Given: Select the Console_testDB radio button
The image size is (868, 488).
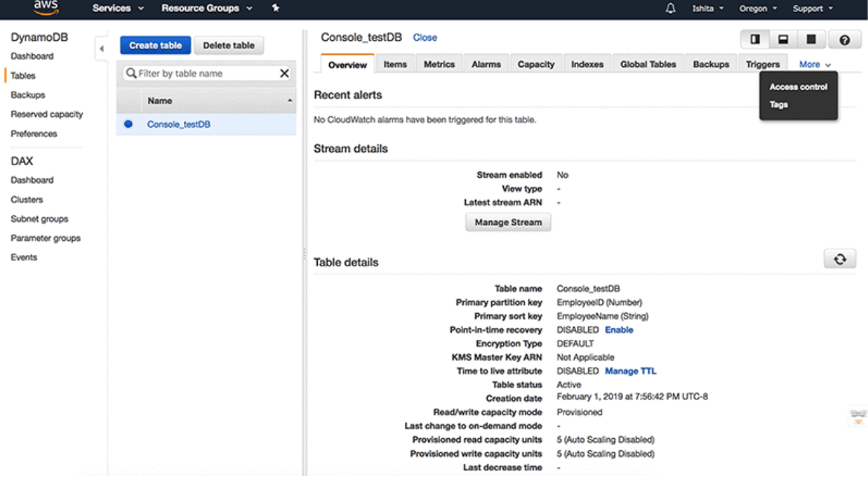Looking at the screenshot, I should (x=129, y=124).
